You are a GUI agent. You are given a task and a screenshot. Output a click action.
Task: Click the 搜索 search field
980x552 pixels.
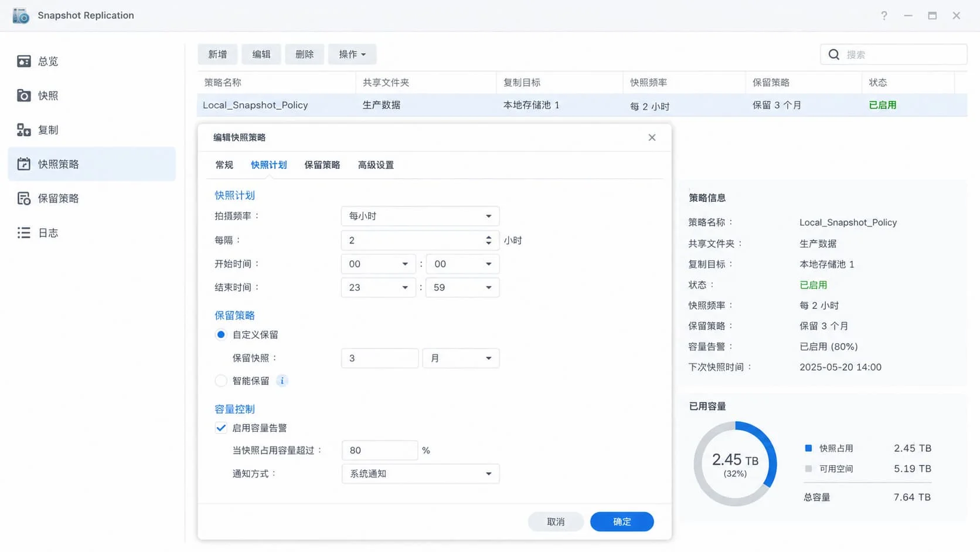[893, 55]
